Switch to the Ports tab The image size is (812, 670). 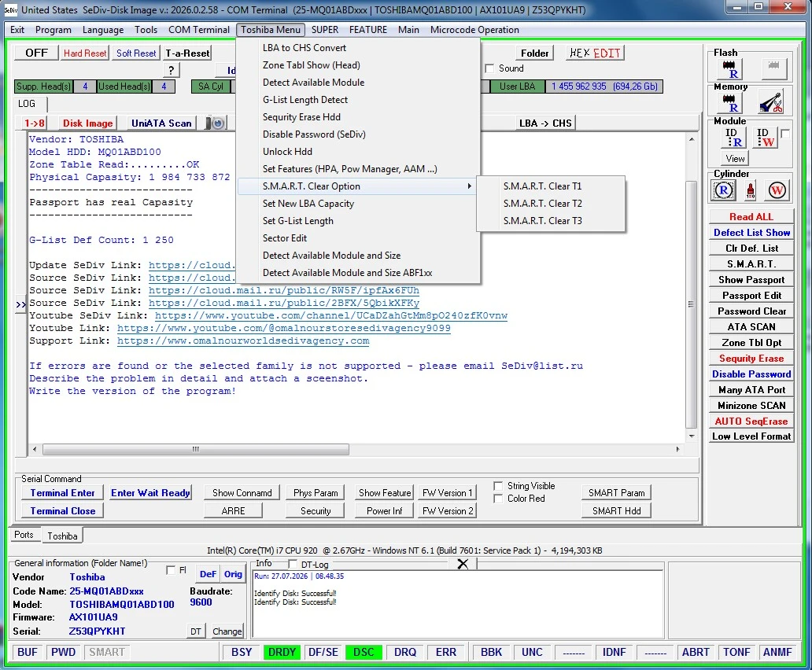tap(24, 535)
